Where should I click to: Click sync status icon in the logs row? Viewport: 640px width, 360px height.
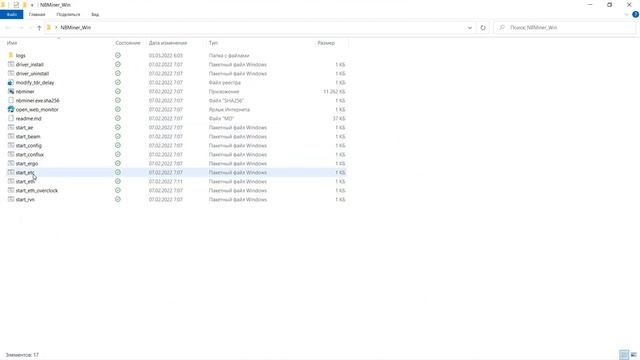tap(118, 55)
